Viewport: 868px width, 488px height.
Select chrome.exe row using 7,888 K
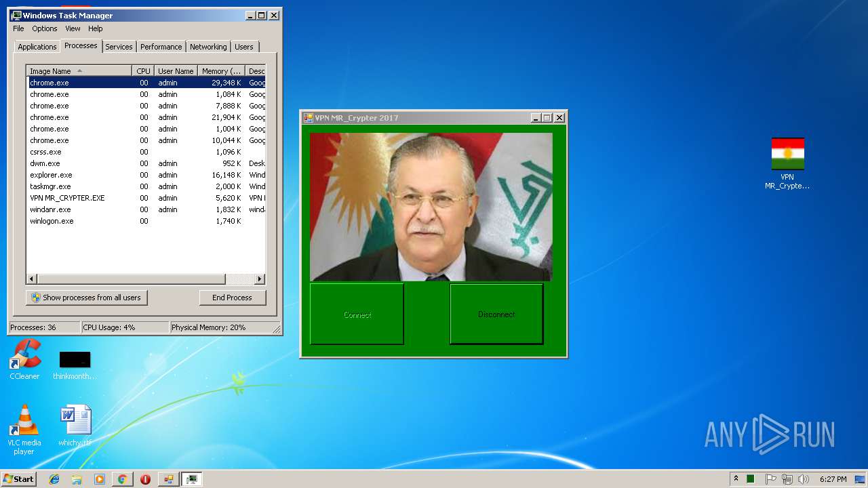tap(146, 106)
